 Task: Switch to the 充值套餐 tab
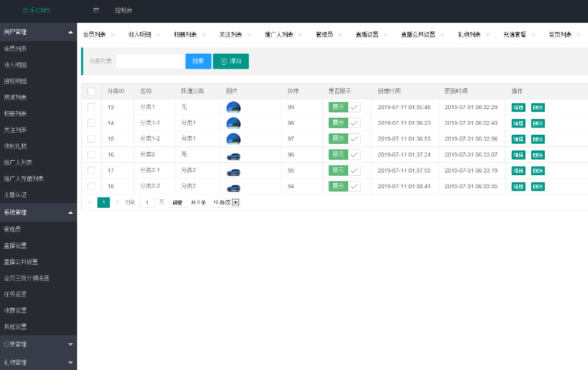pyautogui.click(x=515, y=35)
